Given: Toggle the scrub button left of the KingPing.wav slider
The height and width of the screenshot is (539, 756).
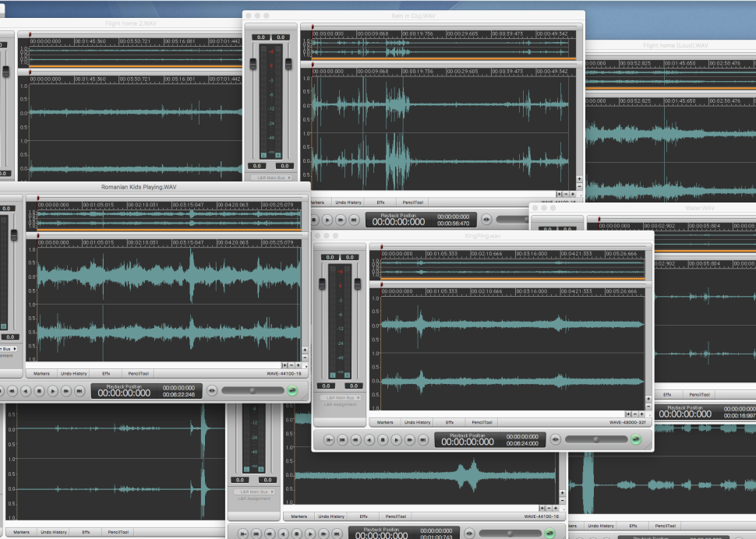Looking at the screenshot, I should pos(554,440).
